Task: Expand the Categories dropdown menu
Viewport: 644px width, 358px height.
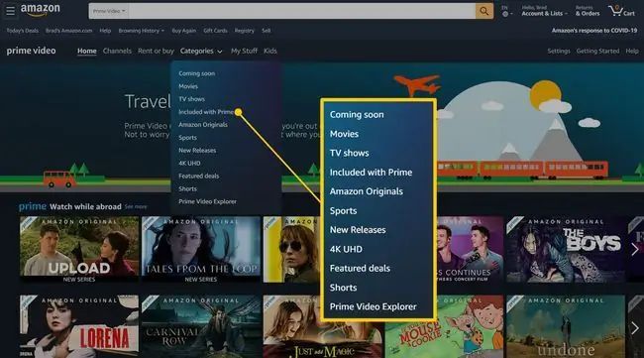Action: point(201,51)
